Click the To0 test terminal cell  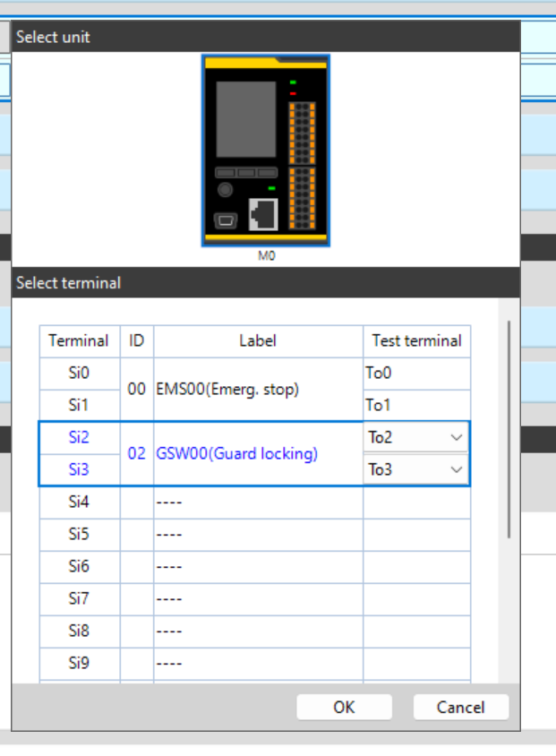pyautogui.click(x=416, y=374)
